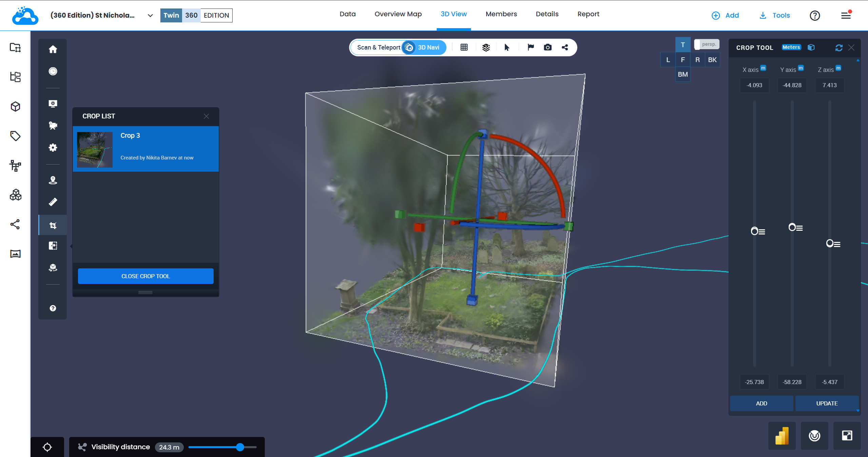Click the refresh icon in Crop Tool
The width and height of the screenshot is (868, 457).
(839, 48)
